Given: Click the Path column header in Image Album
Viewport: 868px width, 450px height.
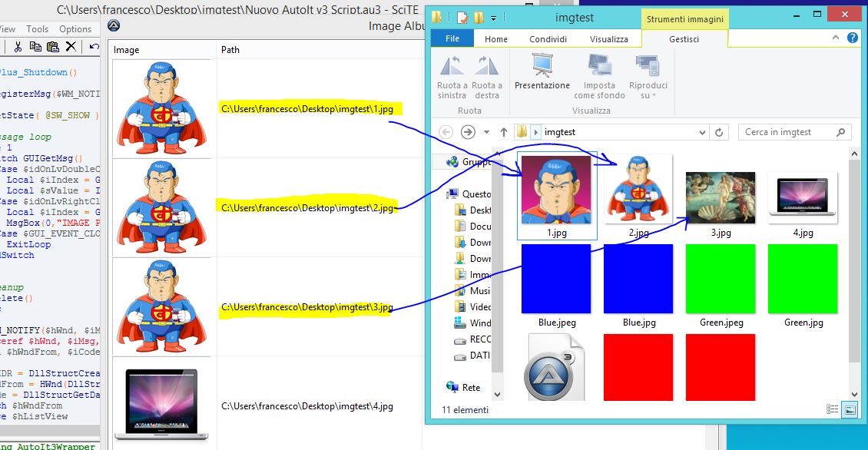Looking at the screenshot, I should click(x=320, y=50).
